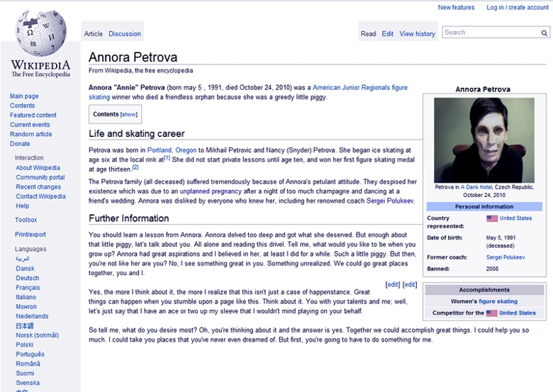Follow American Junior Regionals figure skating link
The height and width of the screenshot is (392, 553).
tap(359, 87)
